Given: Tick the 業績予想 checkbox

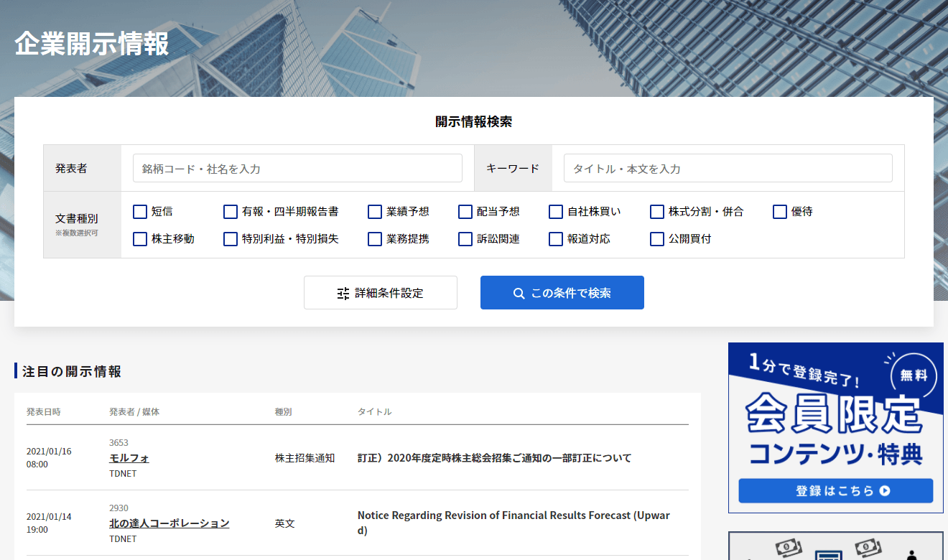Looking at the screenshot, I should 375,212.
